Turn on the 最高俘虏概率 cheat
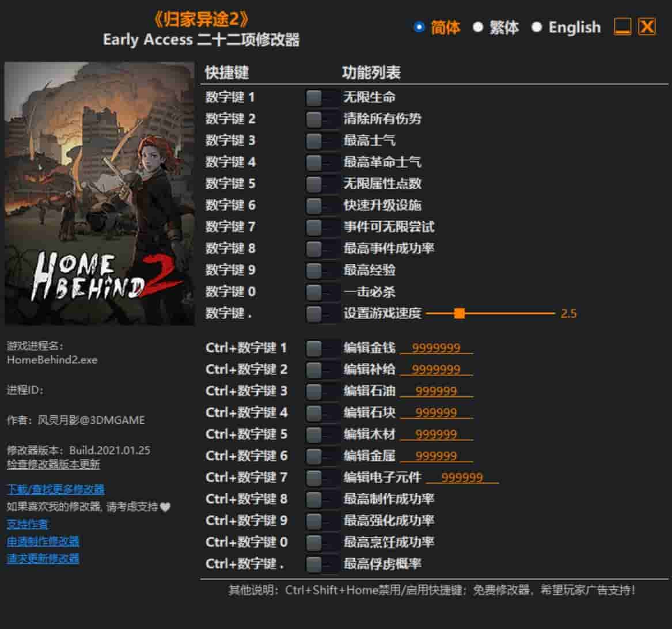Screen dimensions: 672x629 pos(321,563)
